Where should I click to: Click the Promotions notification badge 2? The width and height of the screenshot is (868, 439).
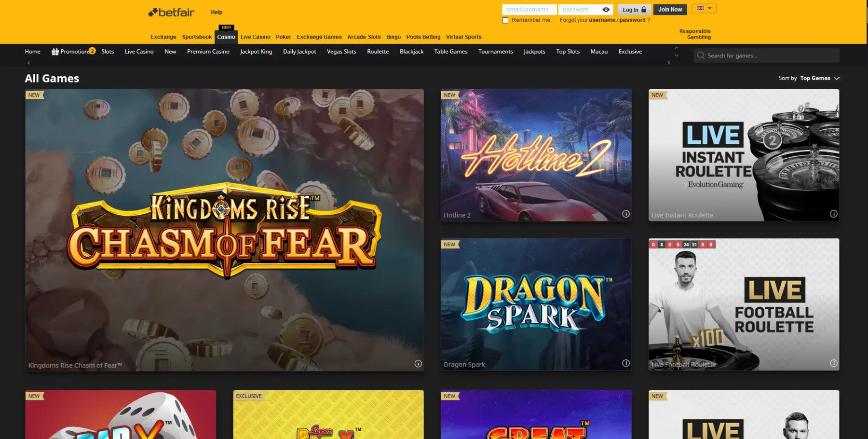coord(92,51)
